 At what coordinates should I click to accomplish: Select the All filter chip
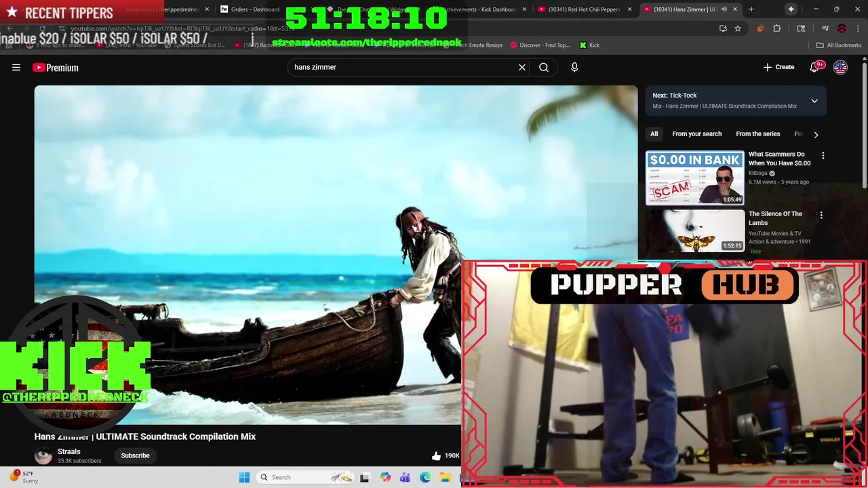coord(654,134)
